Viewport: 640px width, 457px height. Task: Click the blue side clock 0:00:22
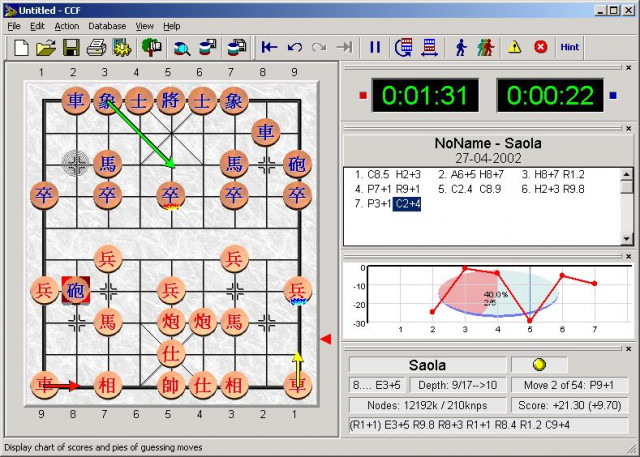coord(550,95)
